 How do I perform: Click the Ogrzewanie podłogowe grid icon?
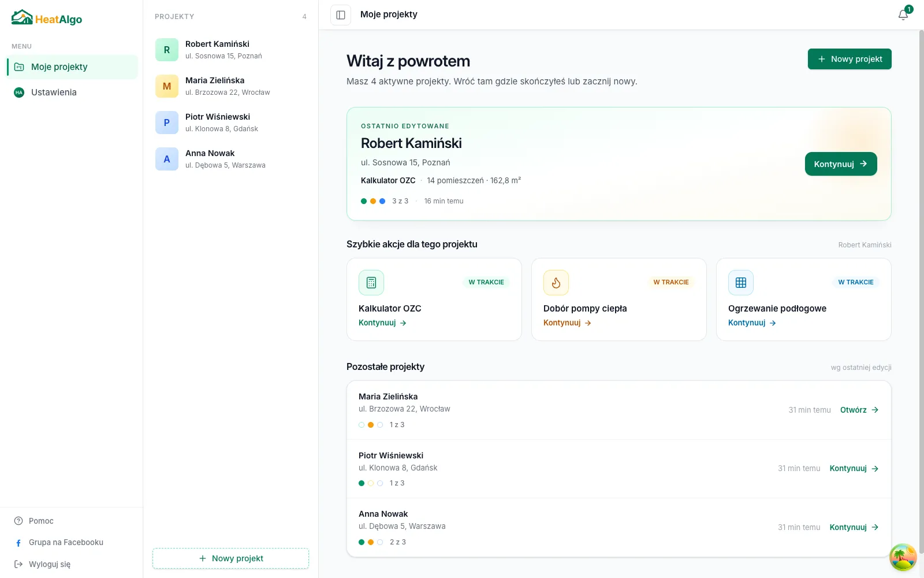click(x=741, y=283)
